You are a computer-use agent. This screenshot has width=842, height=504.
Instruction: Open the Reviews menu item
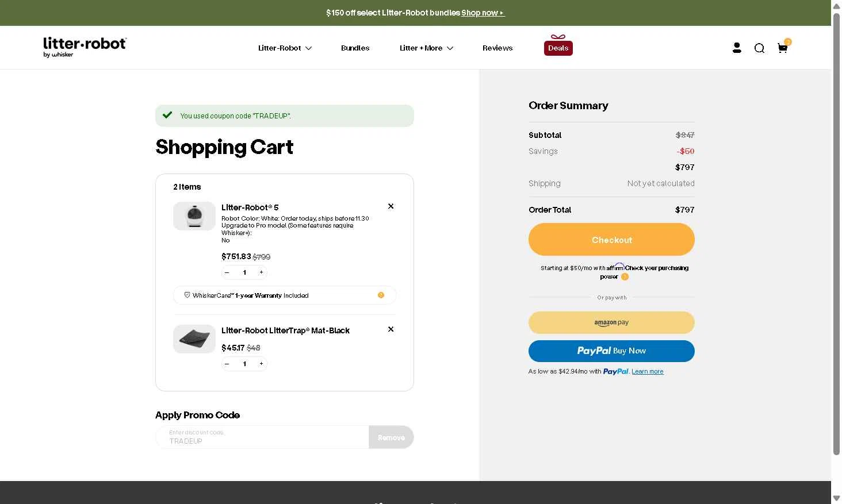pos(497,48)
